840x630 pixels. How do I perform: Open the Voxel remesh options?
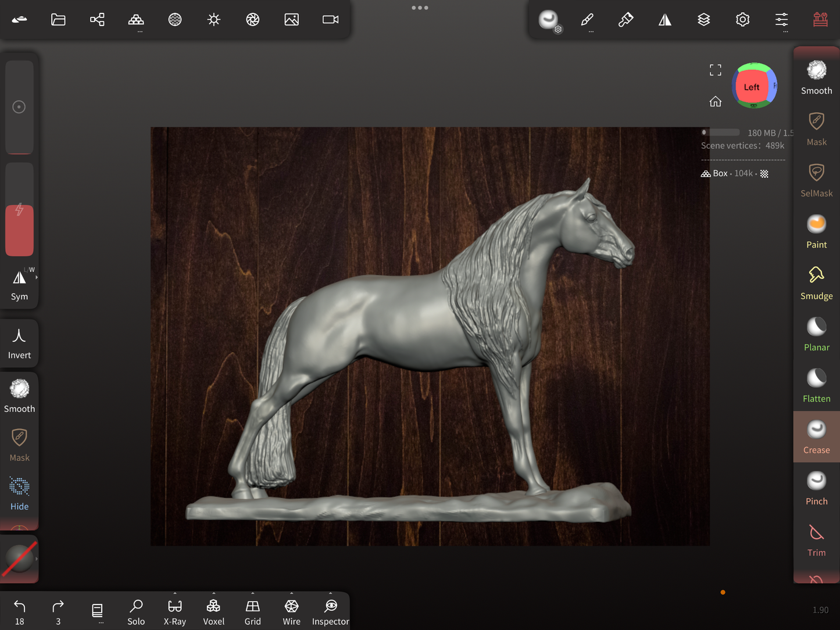[213, 612]
